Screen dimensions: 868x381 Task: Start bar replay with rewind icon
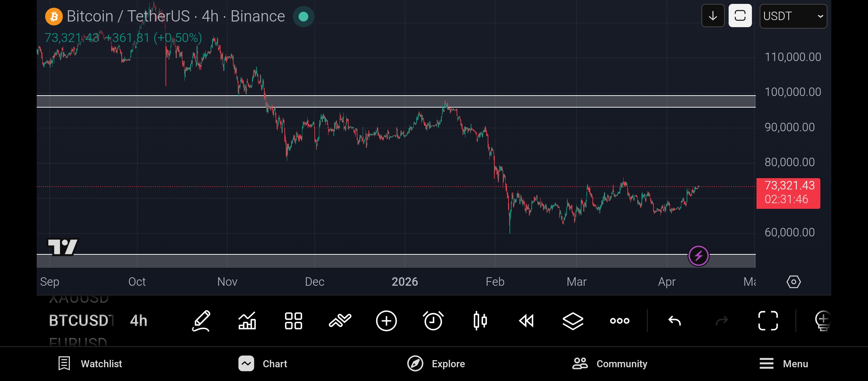pos(526,321)
